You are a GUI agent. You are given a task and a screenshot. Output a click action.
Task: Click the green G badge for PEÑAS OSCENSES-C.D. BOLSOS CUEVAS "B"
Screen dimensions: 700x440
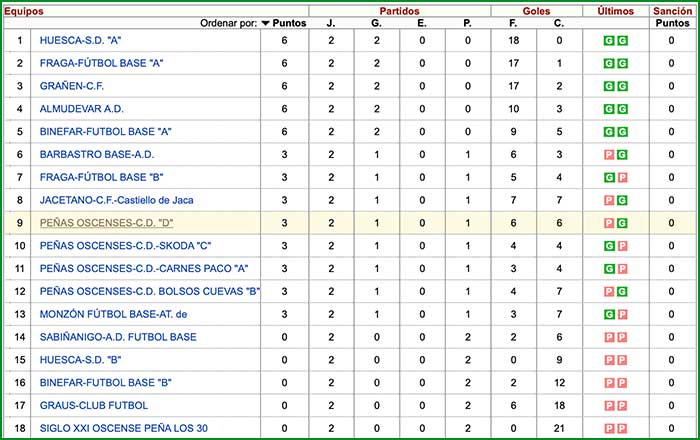click(622, 292)
